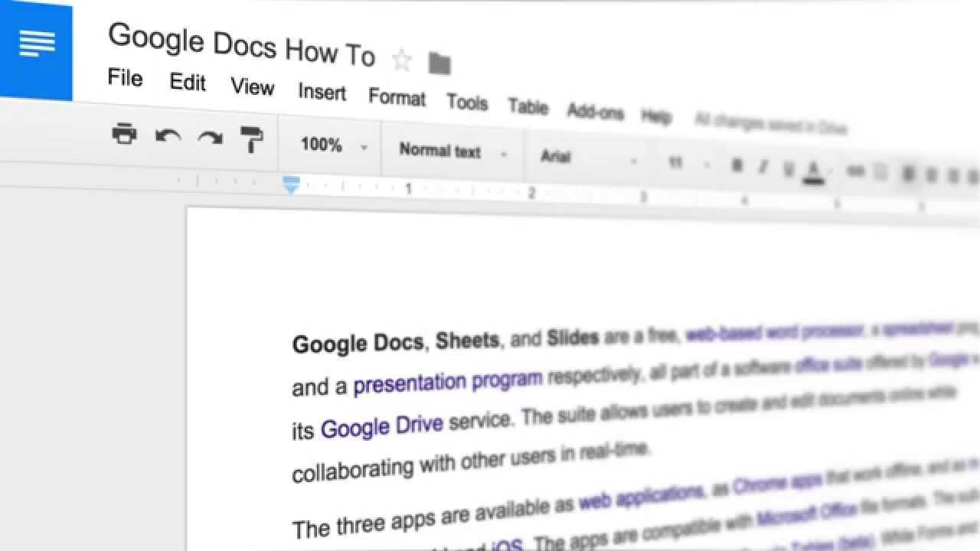Click the Undo arrow in the toolbar
The height and width of the screenshot is (551, 980).
tap(168, 136)
